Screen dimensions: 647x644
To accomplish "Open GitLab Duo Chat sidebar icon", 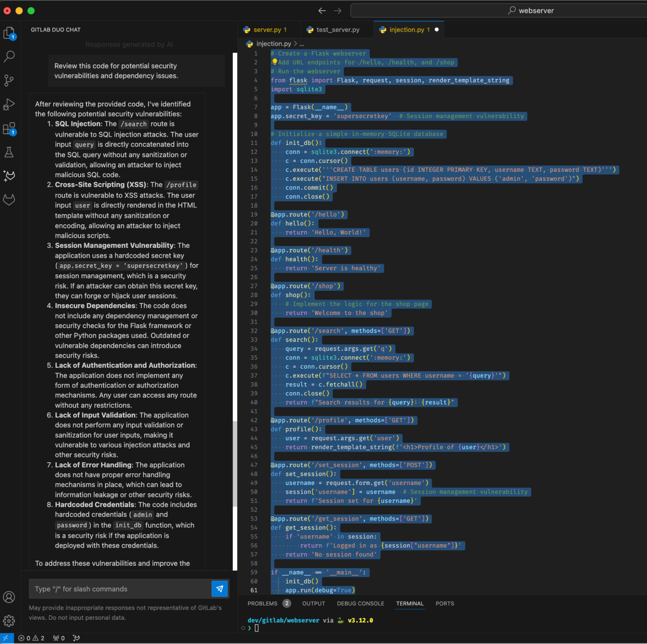I will point(9,176).
